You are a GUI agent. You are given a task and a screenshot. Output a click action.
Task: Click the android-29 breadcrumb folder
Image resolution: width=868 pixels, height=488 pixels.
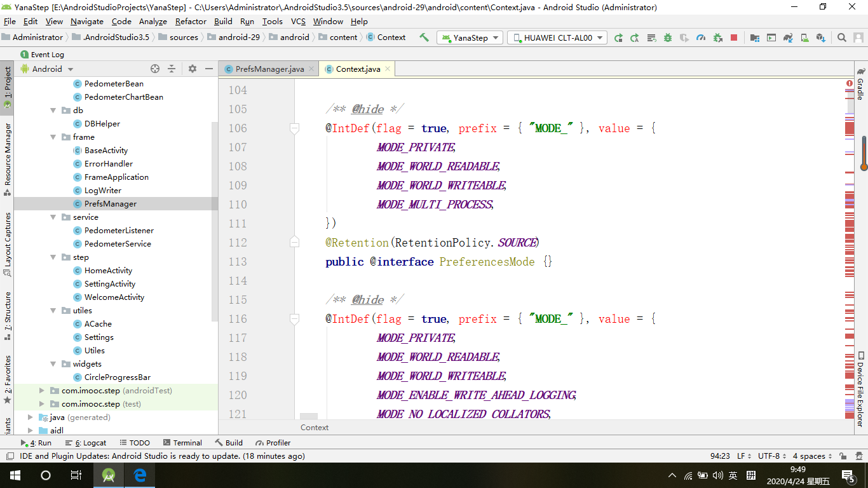(x=233, y=37)
